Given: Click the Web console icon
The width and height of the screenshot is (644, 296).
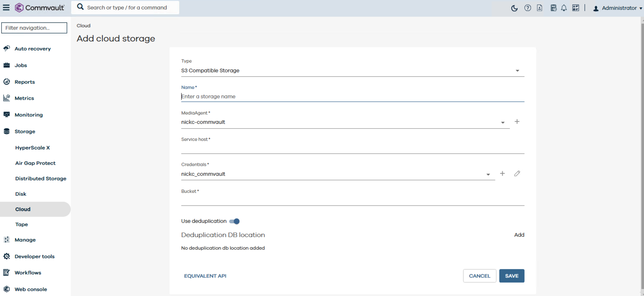Looking at the screenshot, I should click(7, 289).
